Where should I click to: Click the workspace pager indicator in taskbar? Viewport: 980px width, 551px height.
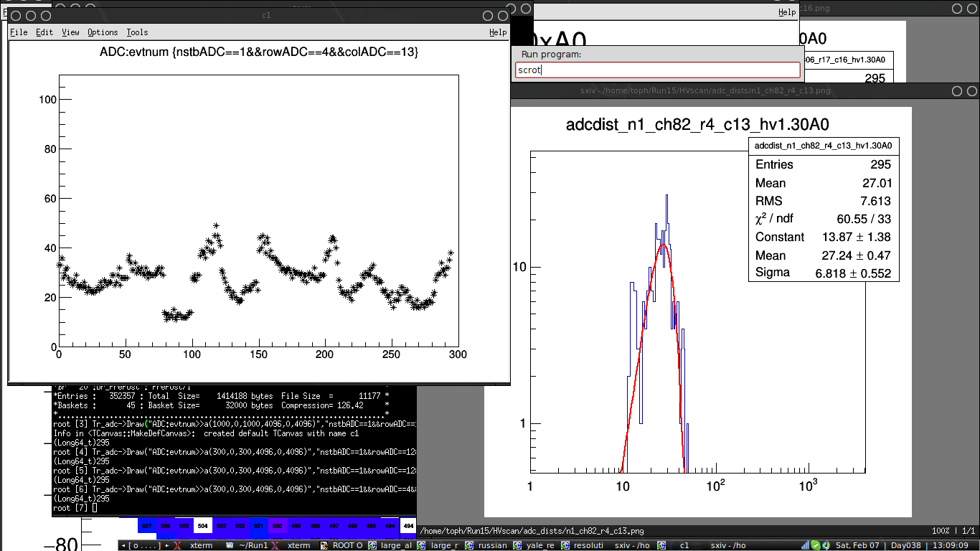click(x=142, y=545)
